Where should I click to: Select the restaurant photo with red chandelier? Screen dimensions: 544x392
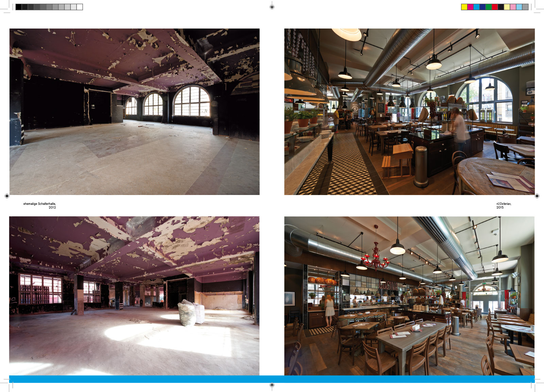pyautogui.click(x=409, y=296)
